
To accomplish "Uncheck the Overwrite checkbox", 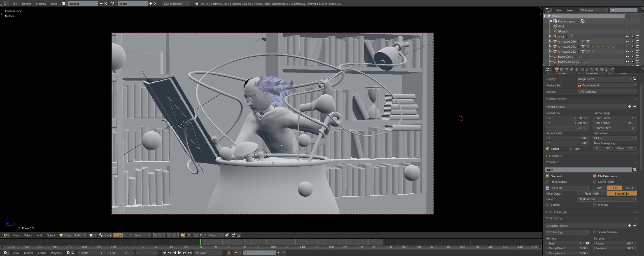I will tap(547, 176).
